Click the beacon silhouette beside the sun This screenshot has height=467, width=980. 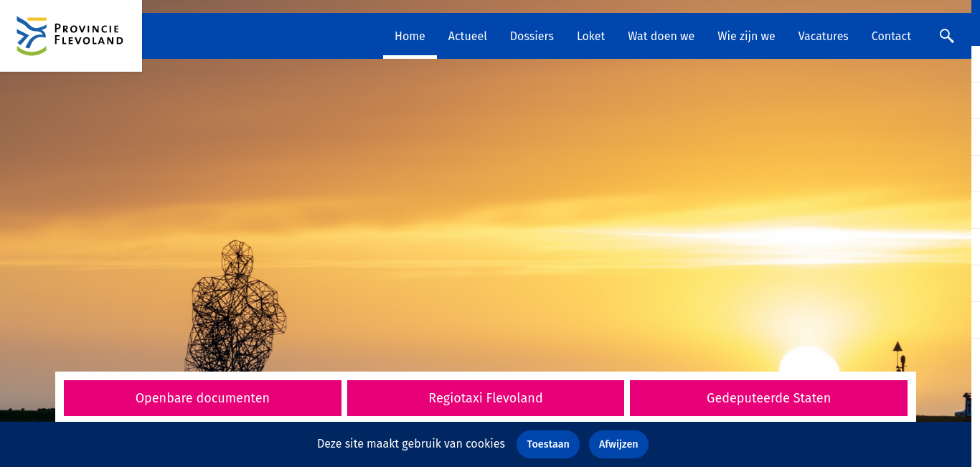coord(897,357)
